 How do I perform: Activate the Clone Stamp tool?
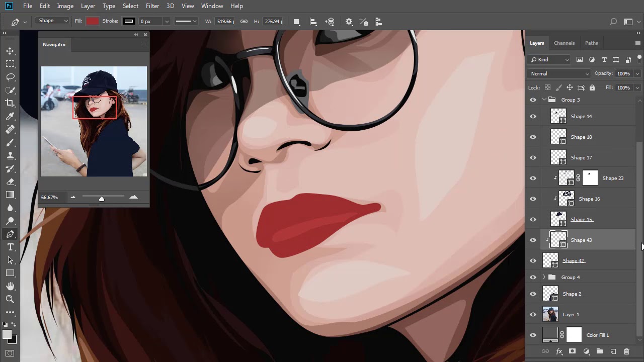point(10,156)
